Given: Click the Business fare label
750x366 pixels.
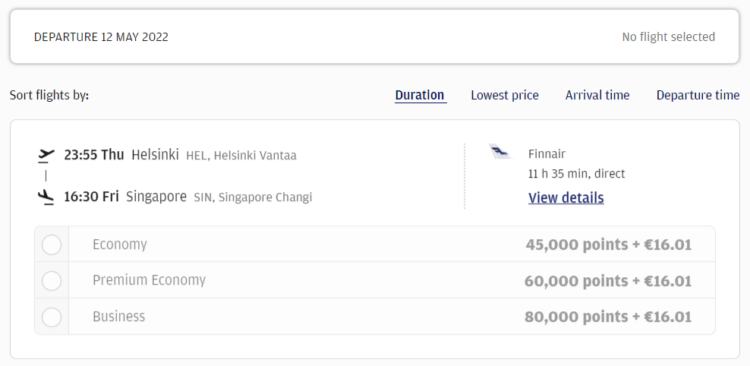Looking at the screenshot, I should [x=119, y=317].
